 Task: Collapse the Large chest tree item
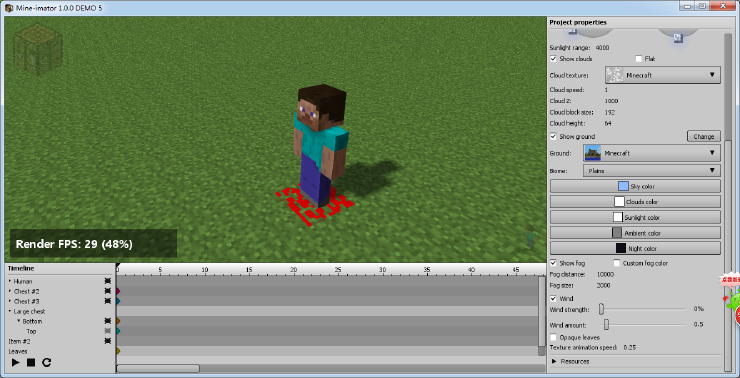(10, 311)
